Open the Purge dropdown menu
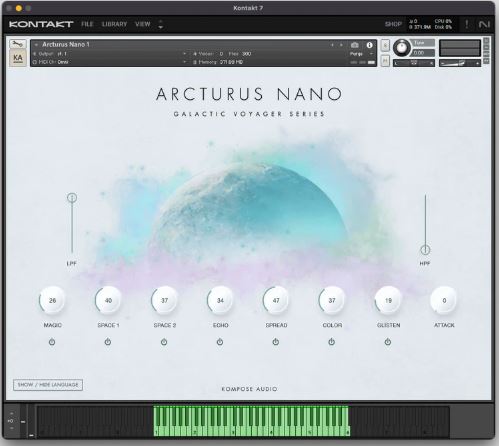 click(x=361, y=54)
